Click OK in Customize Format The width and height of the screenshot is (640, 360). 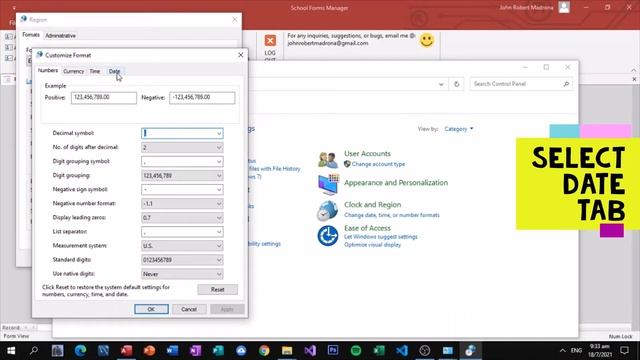151,309
